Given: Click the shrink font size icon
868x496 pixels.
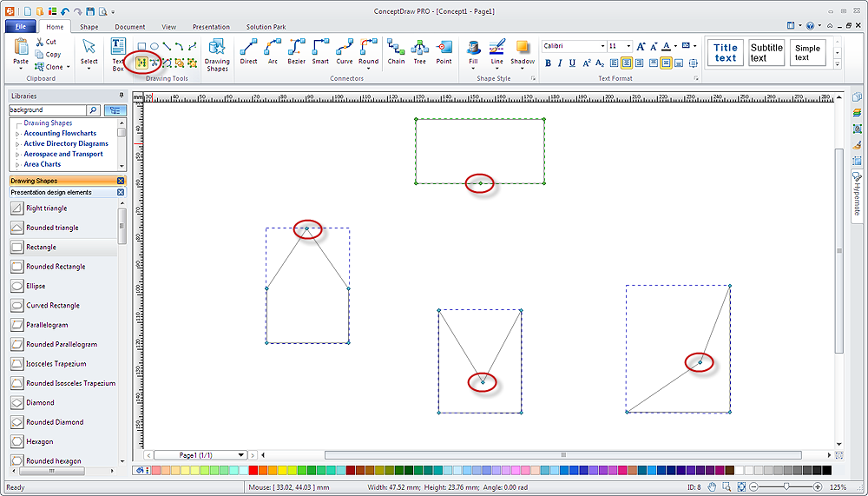Looking at the screenshot, I should 654,47.
